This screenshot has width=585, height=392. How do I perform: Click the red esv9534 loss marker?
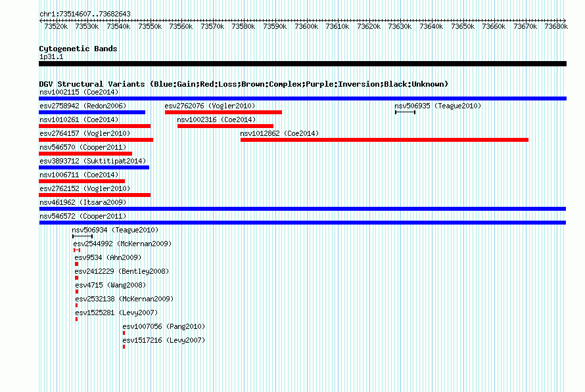(x=76, y=264)
